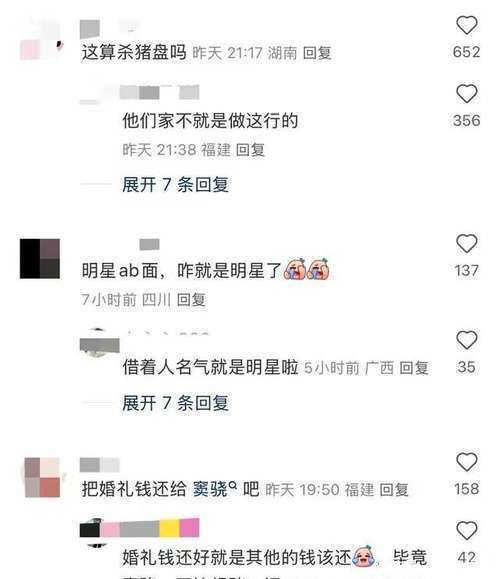Open the 窦骁 search link in the comment

215,489
